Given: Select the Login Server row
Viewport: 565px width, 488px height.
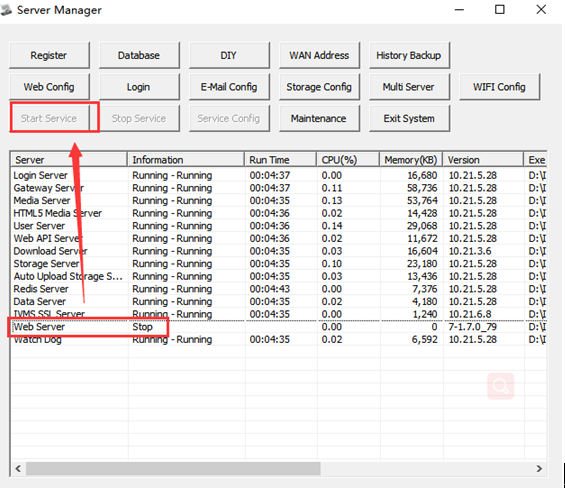Looking at the screenshot, I should (x=279, y=176).
